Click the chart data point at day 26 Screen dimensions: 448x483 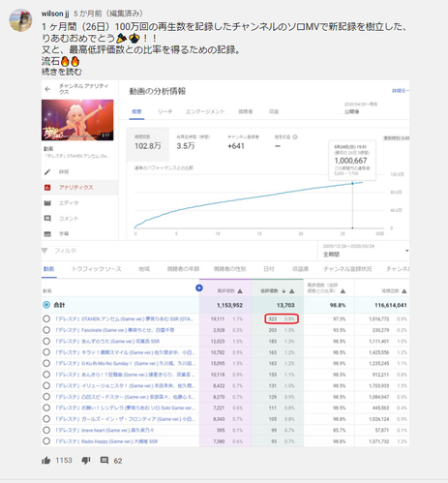click(352, 183)
